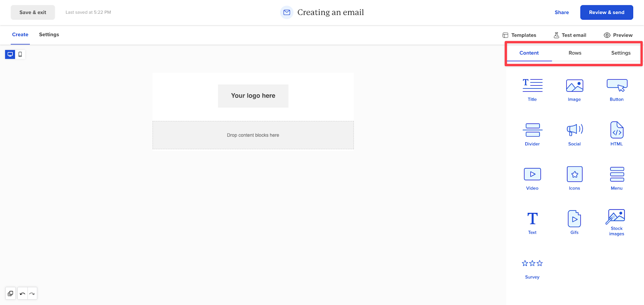Image resolution: width=644 pixels, height=305 pixels.
Task: Open the Templates library
Action: coord(519,35)
